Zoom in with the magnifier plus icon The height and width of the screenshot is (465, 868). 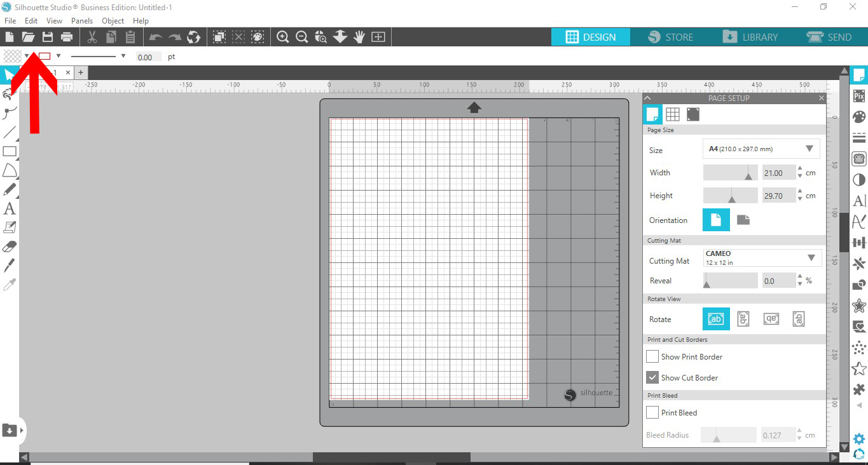[283, 37]
